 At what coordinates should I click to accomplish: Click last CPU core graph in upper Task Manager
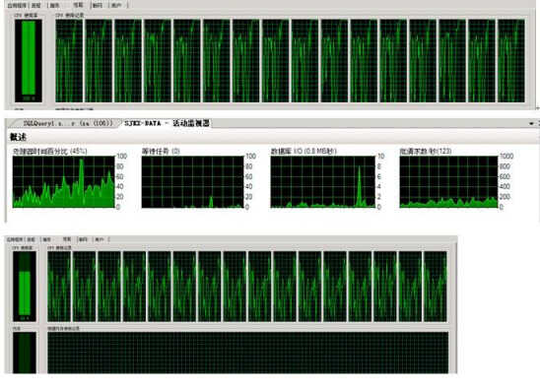pos(511,60)
